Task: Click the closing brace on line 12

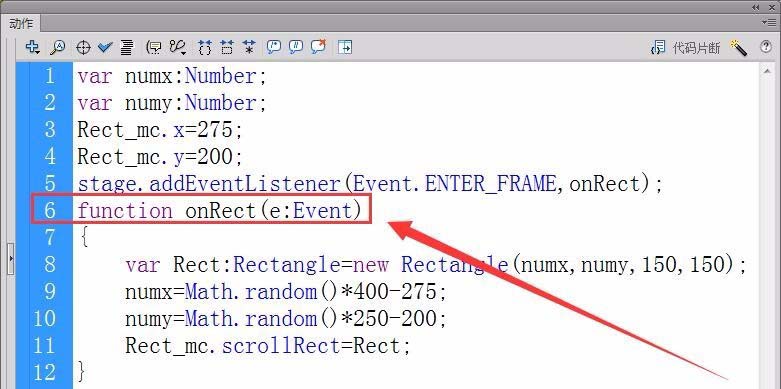Action: [x=83, y=372]
